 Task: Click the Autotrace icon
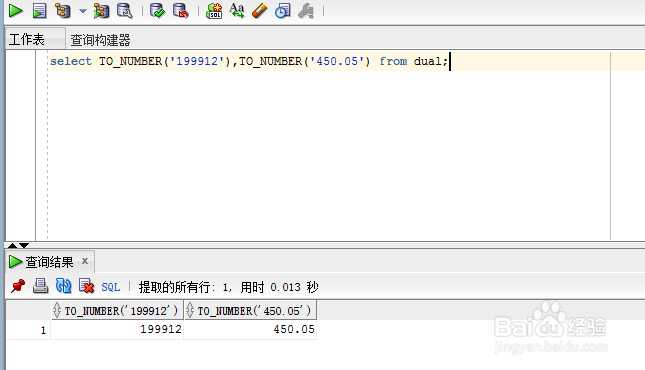(101, 11)
